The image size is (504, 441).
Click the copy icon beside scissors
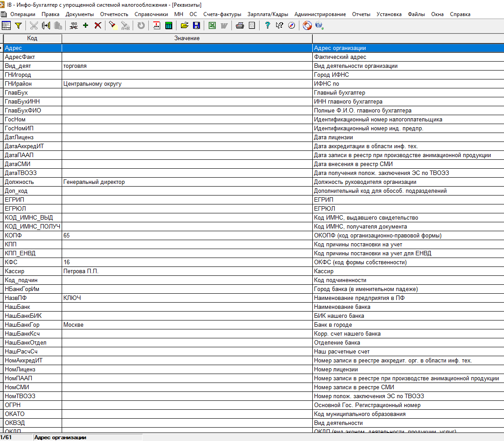(x=46, y=25)
